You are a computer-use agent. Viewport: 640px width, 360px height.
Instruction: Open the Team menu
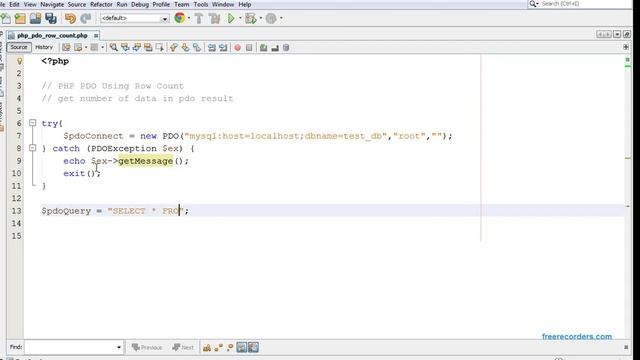[182, 4]
